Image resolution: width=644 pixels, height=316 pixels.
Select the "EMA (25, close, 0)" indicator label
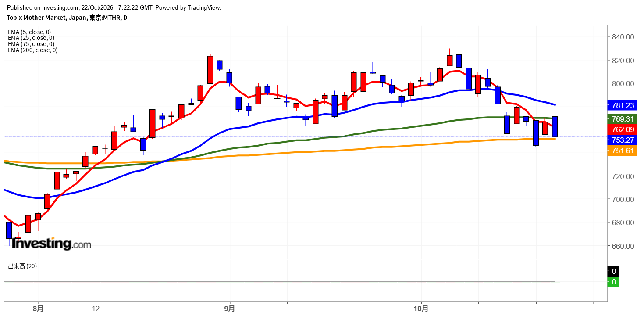tap(31, 38)
